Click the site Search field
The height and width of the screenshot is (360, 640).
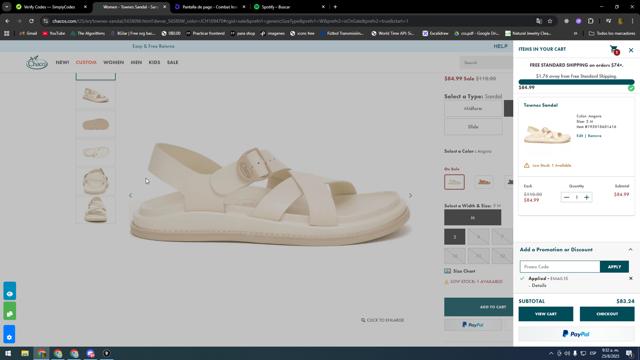coord(486,62)
